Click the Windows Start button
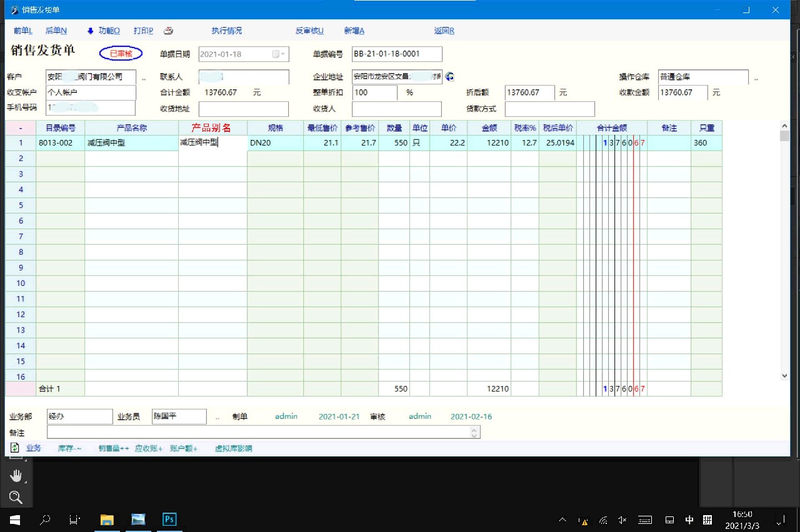This screenshot has width=800, height=532. pyautogui.click(x=14, y=519)
